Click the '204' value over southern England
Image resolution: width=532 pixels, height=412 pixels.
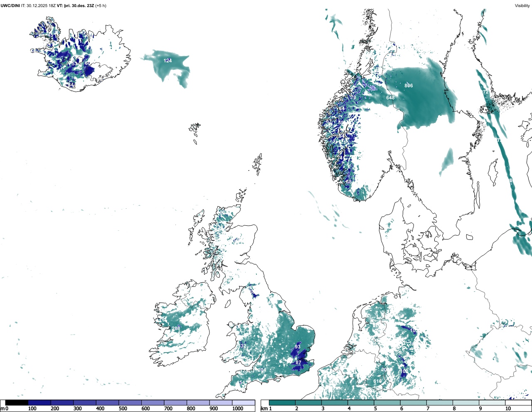pyautogui.click(x=262, y=370)
